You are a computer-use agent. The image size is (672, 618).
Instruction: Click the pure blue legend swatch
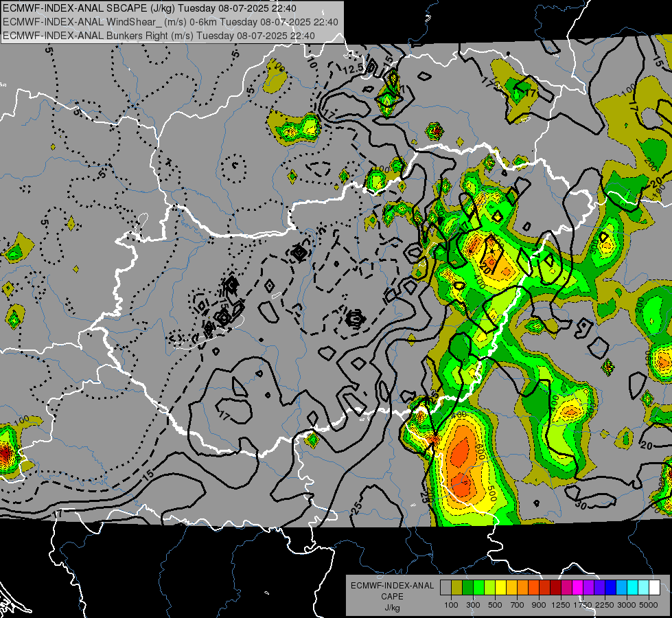[611, 588]
